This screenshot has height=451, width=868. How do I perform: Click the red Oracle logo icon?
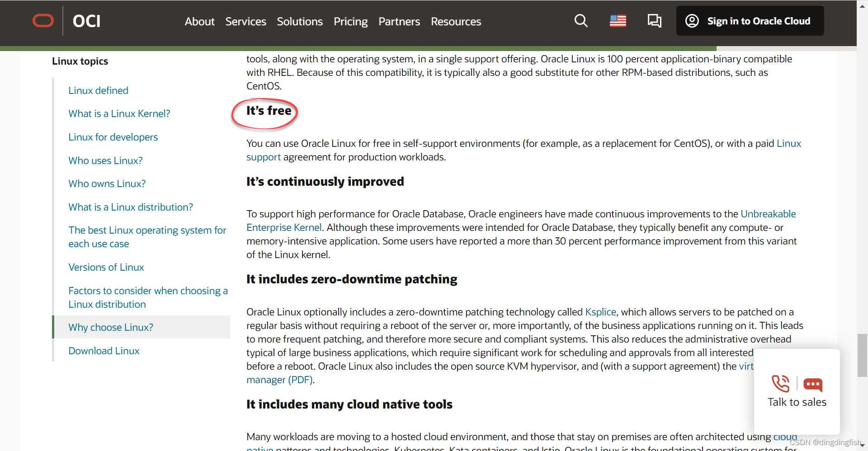point(43,21)
